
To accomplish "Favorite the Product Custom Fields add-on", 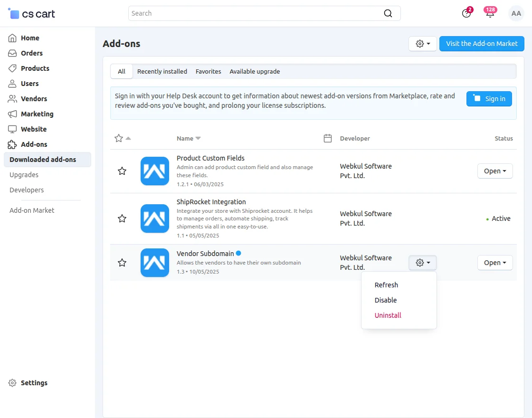I will point(122,171).
